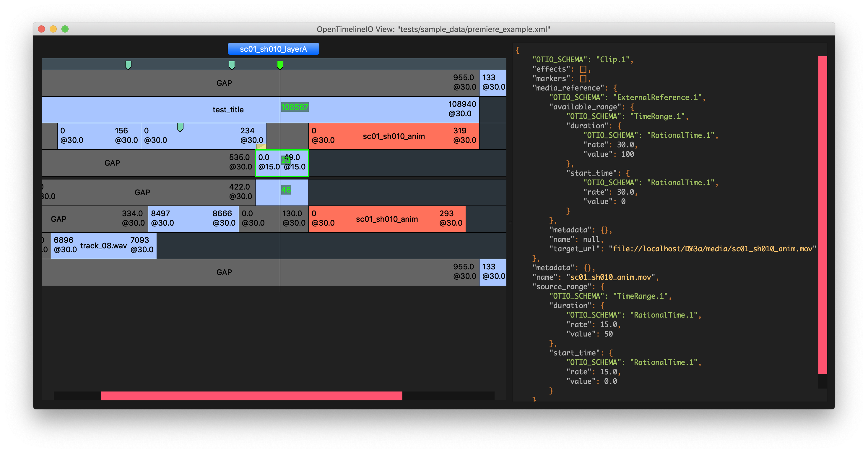This screenshot has width=868, height=453.
Task: Select the test_title clip
Action: click(x=228, y=110)
